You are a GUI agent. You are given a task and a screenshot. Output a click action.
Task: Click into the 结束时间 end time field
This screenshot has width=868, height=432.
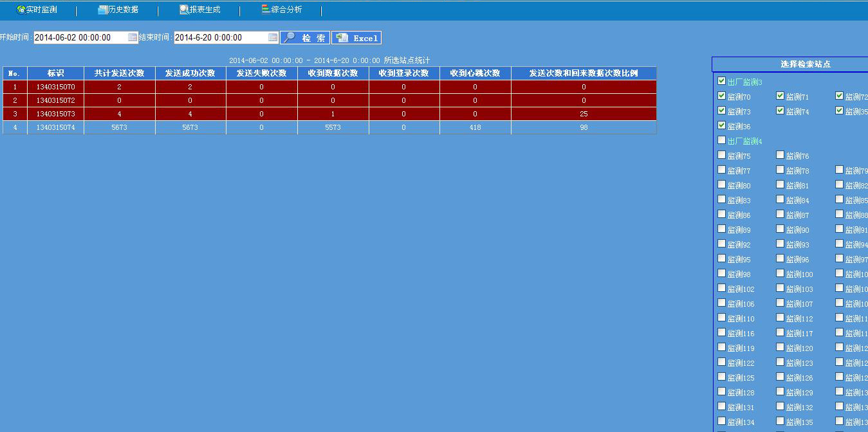(x=220, y=38)
